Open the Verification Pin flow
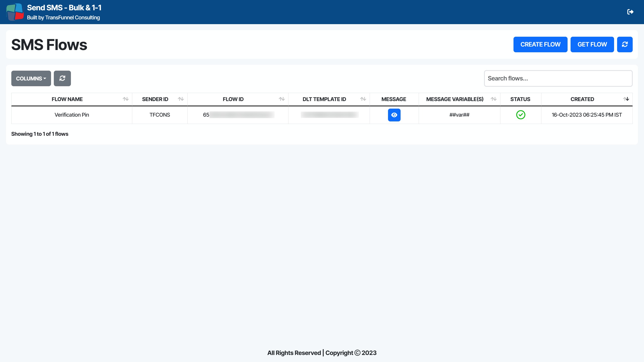 click(x=72, y=115)
